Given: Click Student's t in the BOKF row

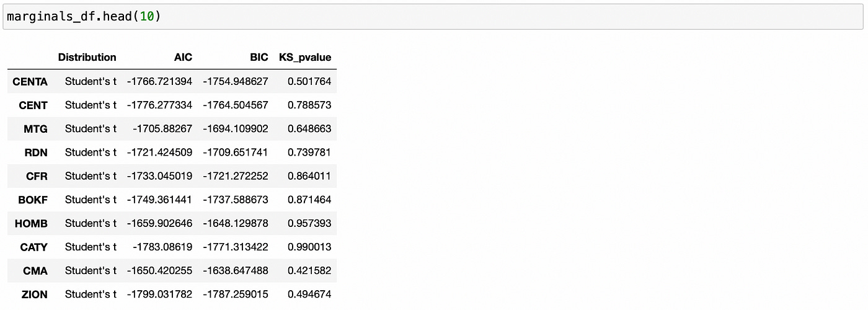Looking at the screenshot, I should tap(91, 200).
